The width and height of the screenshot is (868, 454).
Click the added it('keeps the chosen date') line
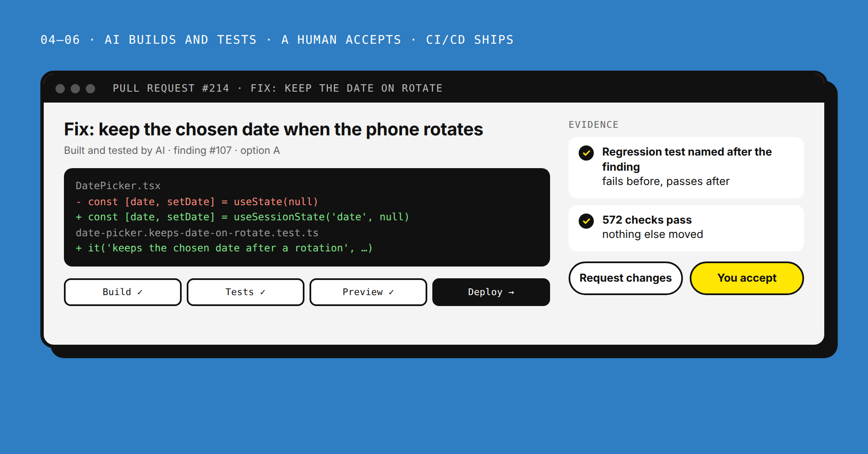pos(224,248)
